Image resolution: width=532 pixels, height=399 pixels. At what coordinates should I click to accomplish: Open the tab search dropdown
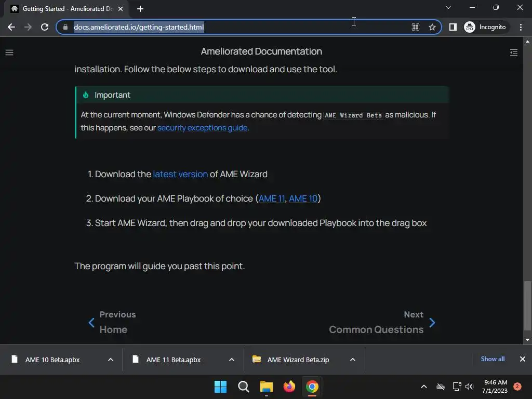coord(448,7)
